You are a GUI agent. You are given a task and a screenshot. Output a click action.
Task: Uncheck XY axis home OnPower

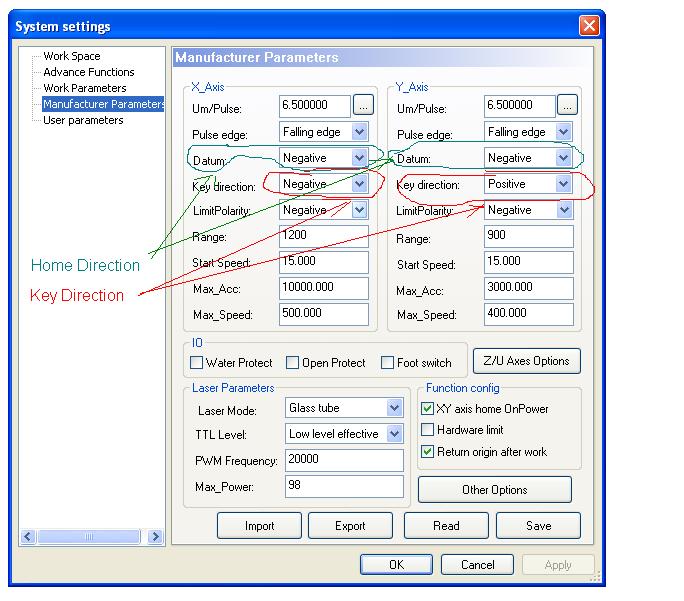428,409
